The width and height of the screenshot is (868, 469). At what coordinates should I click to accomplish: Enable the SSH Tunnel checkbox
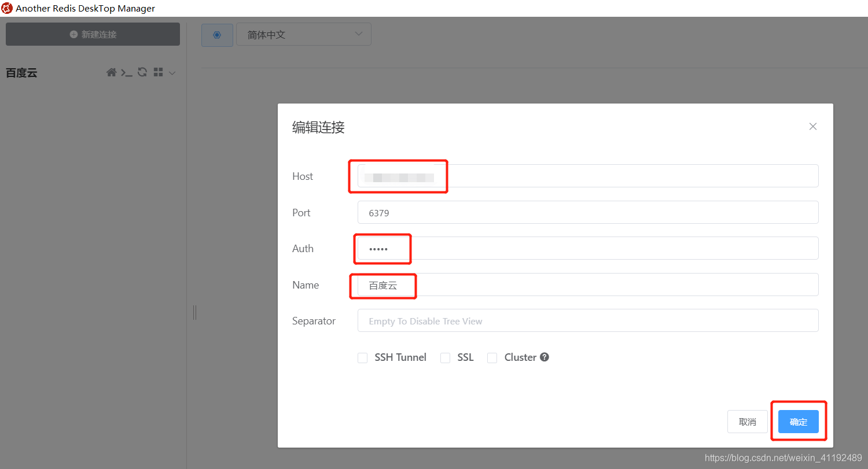click(x=363, y=357)
